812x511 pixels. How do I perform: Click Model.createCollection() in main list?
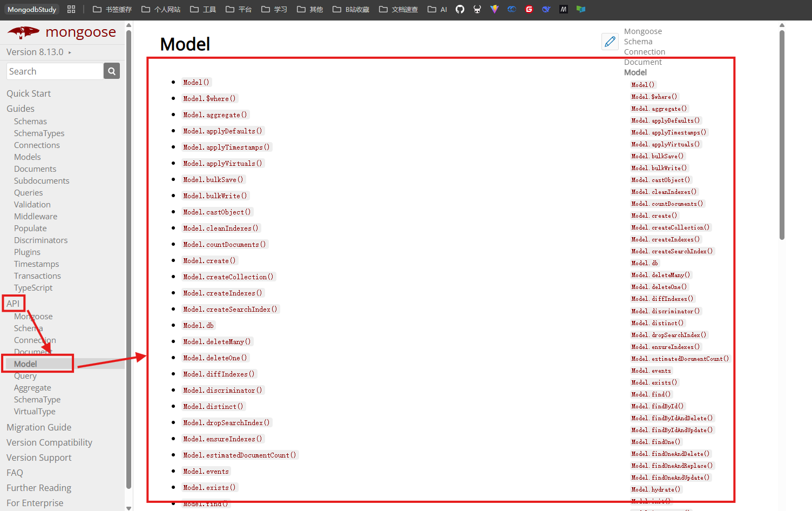[x=228, y=277]
